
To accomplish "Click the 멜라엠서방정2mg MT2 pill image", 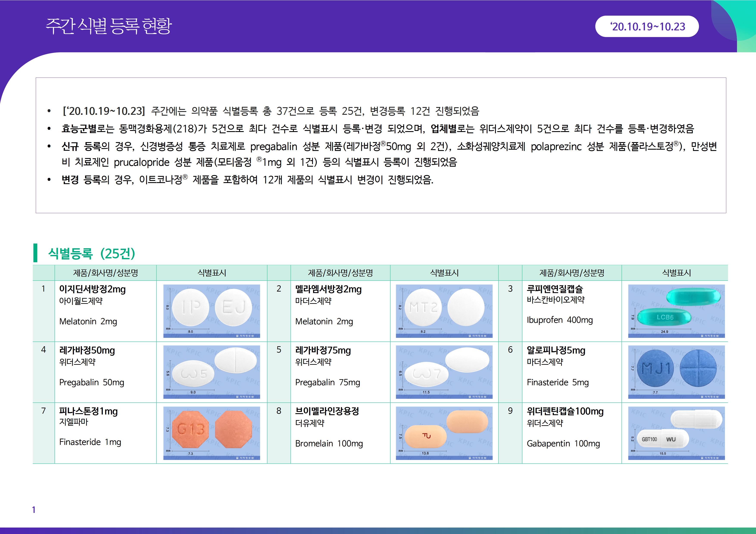I will [444, 311].
